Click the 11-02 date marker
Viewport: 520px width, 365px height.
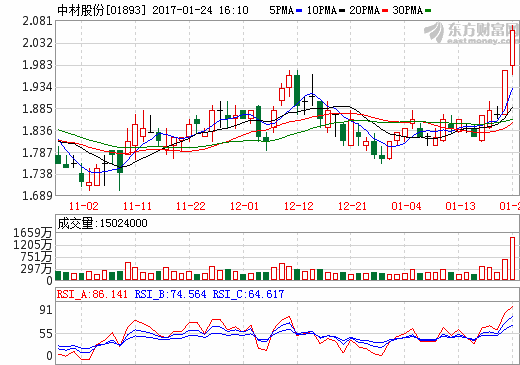[x=84, y=206]
